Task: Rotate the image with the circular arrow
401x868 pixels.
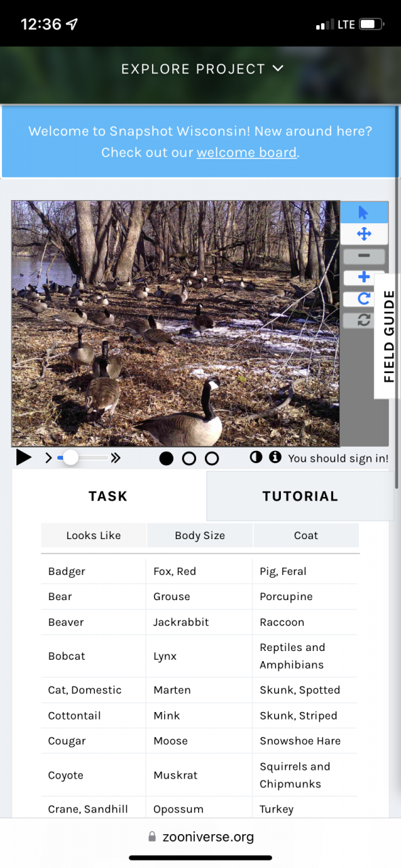Action: tap(364, 298)
